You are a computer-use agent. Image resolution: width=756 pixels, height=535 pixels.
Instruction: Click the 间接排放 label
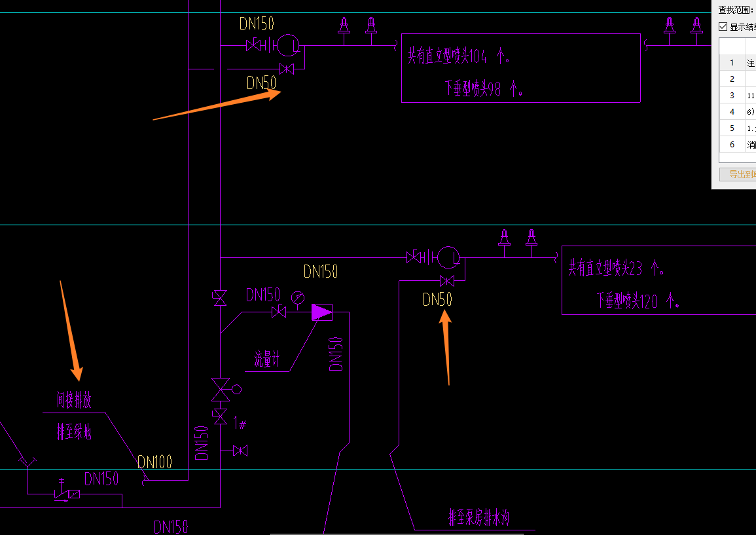(74, 400)
